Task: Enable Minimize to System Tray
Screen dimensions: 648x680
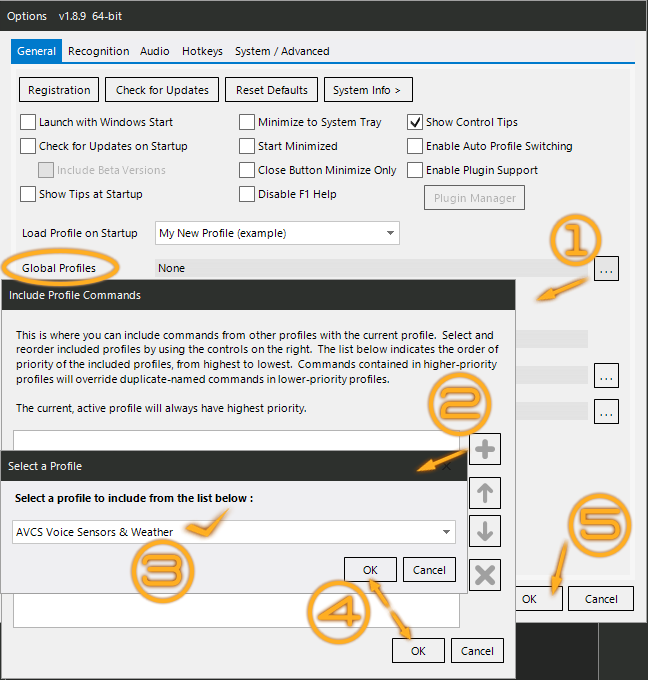Action: (x=247, y=122)
